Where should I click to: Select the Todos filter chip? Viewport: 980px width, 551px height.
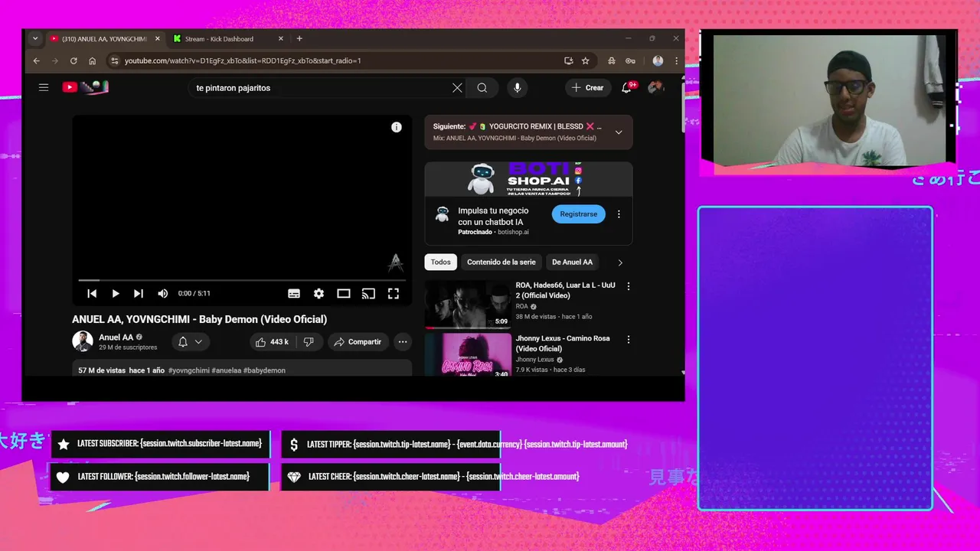point(441,262)
